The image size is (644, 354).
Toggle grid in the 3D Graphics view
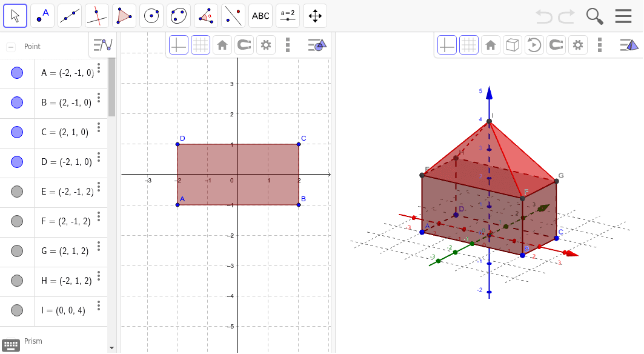coord(469,45)
